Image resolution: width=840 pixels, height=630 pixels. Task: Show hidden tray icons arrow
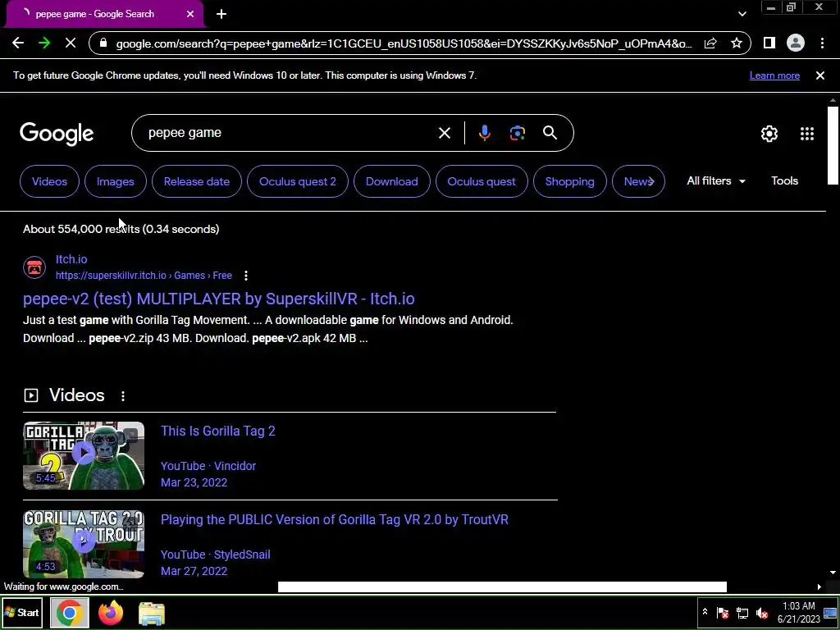(705, 612)
